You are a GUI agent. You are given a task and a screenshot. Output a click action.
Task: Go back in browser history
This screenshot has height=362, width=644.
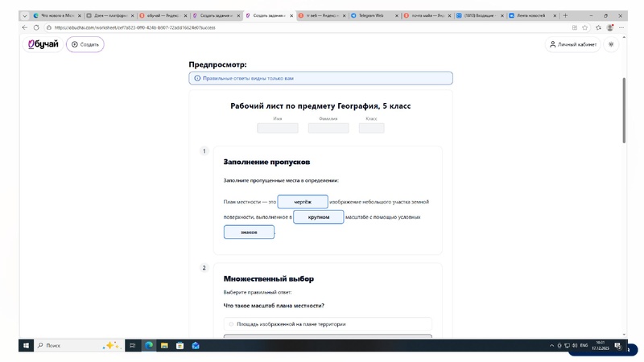tap(25, 27)
